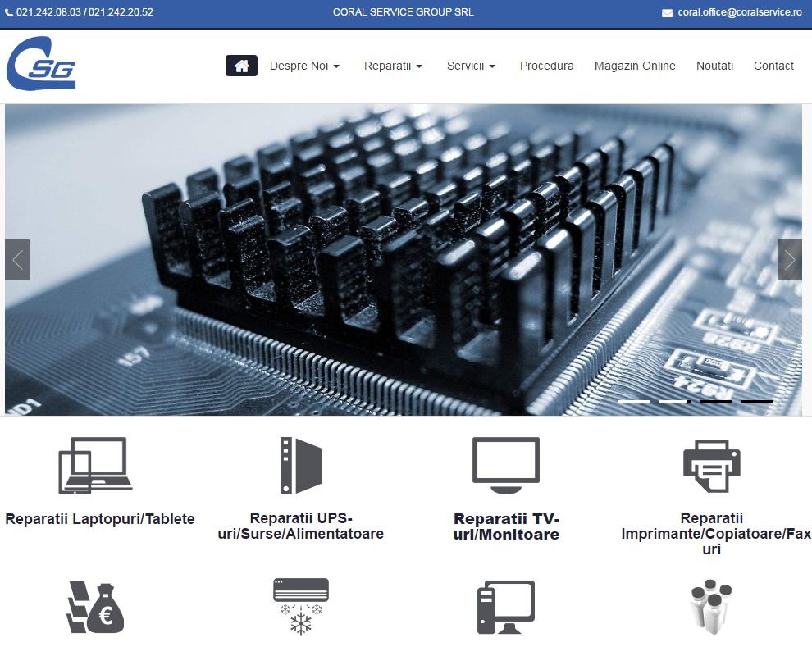Image resolution: width=812 pixels, height=647 pixels.
Task: Click the home icon in navigation bar
Action: tap(241, 66)
